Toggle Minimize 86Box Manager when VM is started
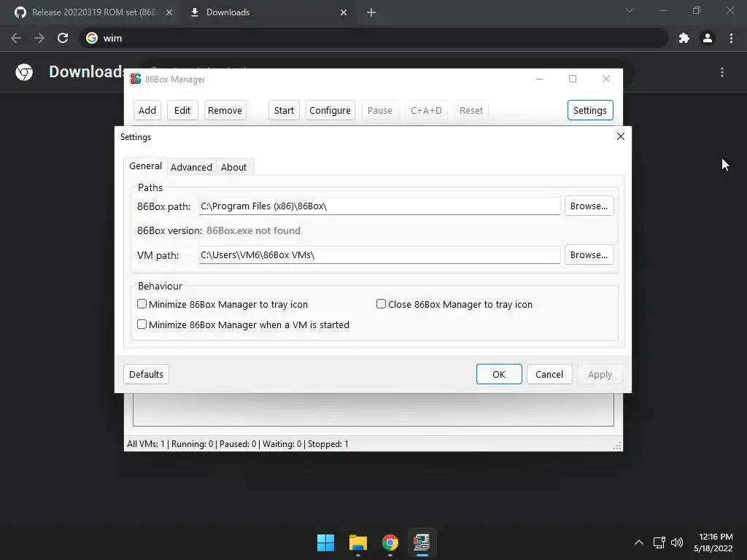This screenshot has width=747, height=560. 244,324
